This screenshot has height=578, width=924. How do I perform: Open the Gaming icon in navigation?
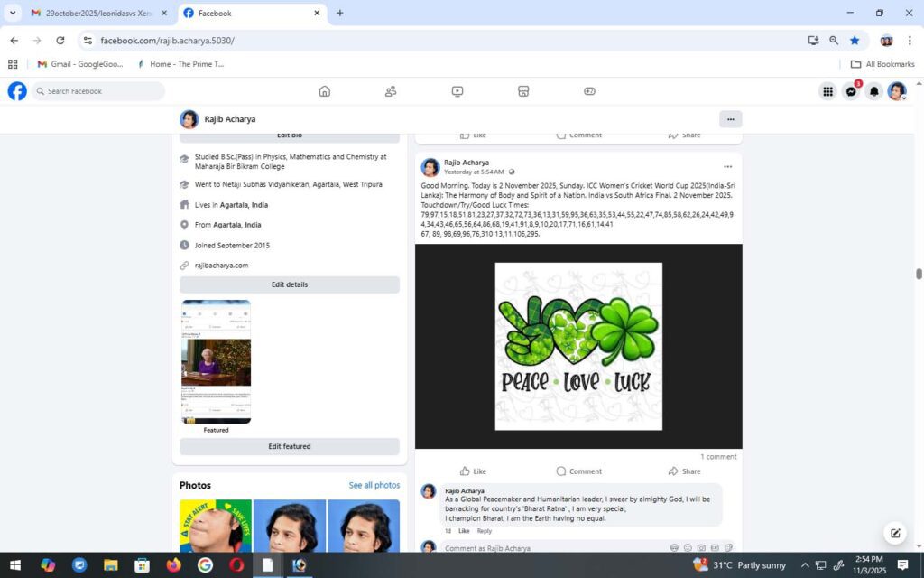point(589,91)
